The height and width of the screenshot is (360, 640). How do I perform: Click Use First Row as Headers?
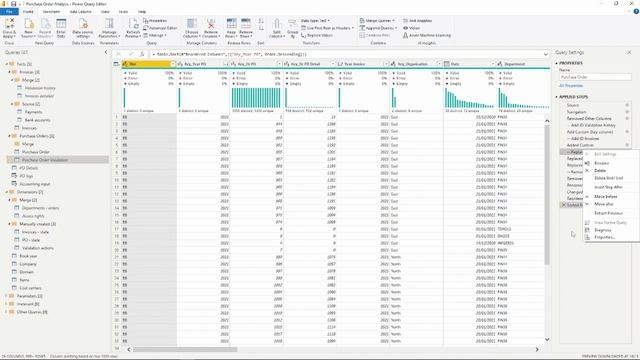coord(326,28)
